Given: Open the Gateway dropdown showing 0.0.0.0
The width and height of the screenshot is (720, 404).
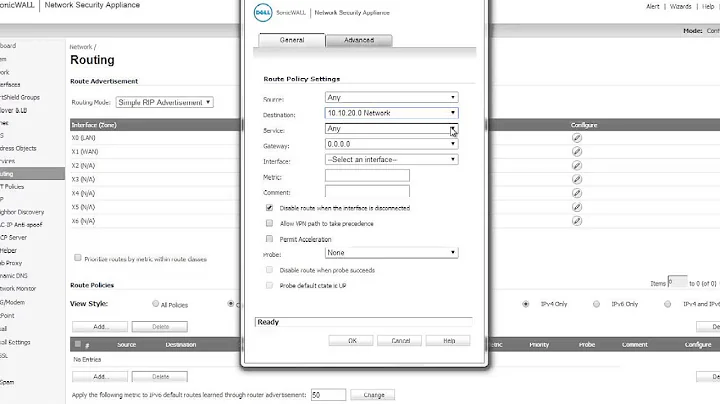Looking at the screenshot, I should coord(392,144).
